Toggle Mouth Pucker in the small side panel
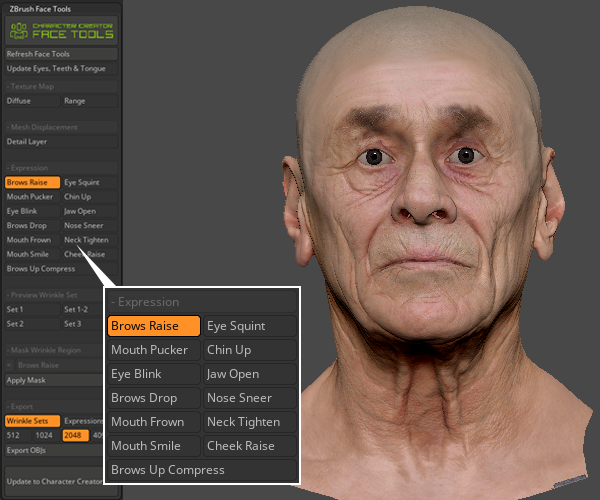The height and width of the screenshot is (500, 600). click(33, 197)
